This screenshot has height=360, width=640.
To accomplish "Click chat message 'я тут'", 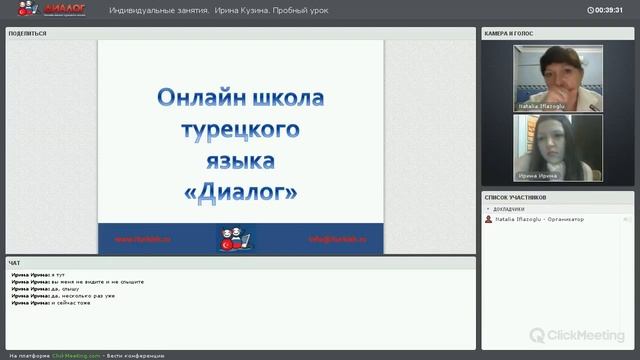I will [58, 275].
